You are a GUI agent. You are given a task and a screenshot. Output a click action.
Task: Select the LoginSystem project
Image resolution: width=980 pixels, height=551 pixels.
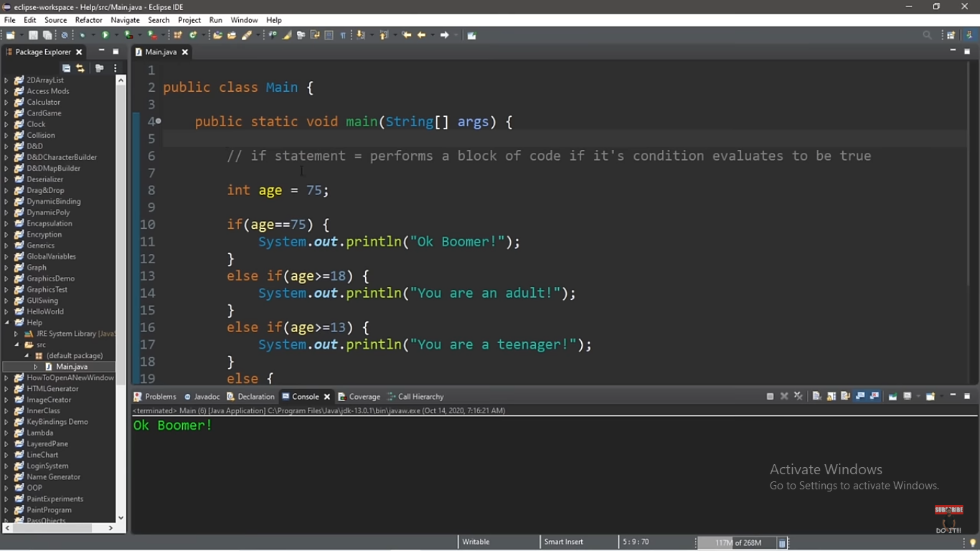pos(47,466)
